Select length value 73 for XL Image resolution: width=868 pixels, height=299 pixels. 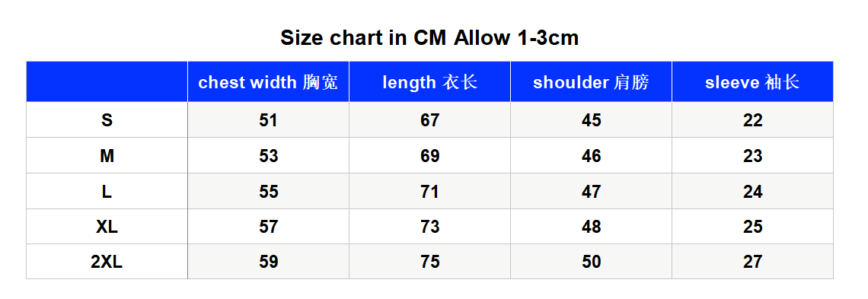429,227
